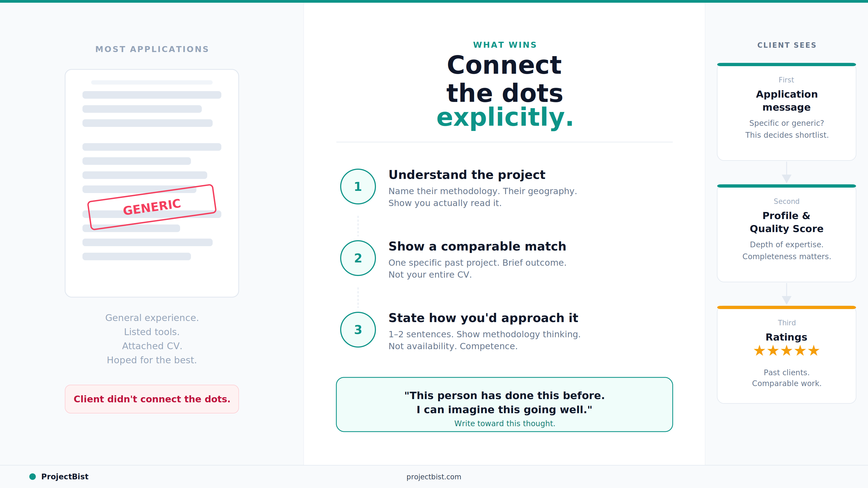Click the arrow below Application message card
This screenshot has height=488, width=868.
[x=786, y=172]
